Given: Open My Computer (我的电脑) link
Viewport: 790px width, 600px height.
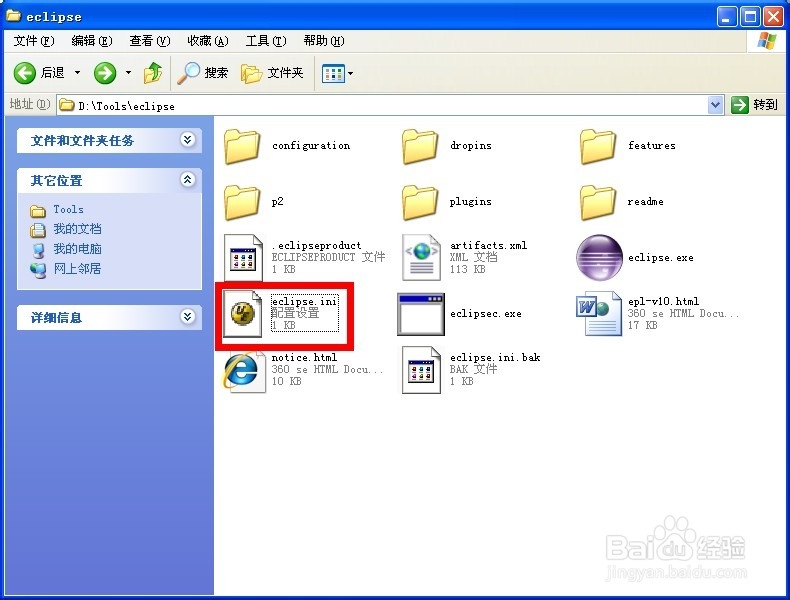Looking at the screenshot, I should click(78, 249).
